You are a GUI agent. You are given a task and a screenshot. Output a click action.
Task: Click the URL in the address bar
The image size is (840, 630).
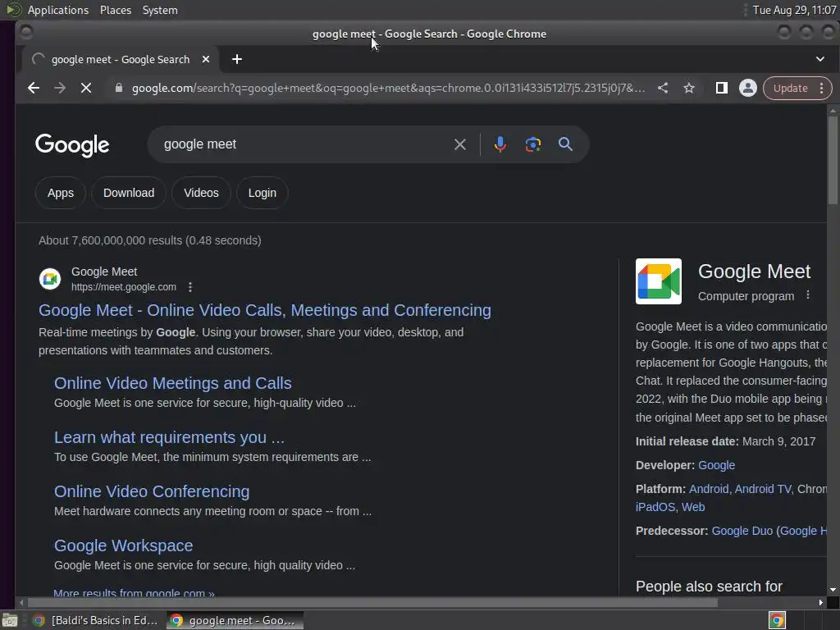388,88
